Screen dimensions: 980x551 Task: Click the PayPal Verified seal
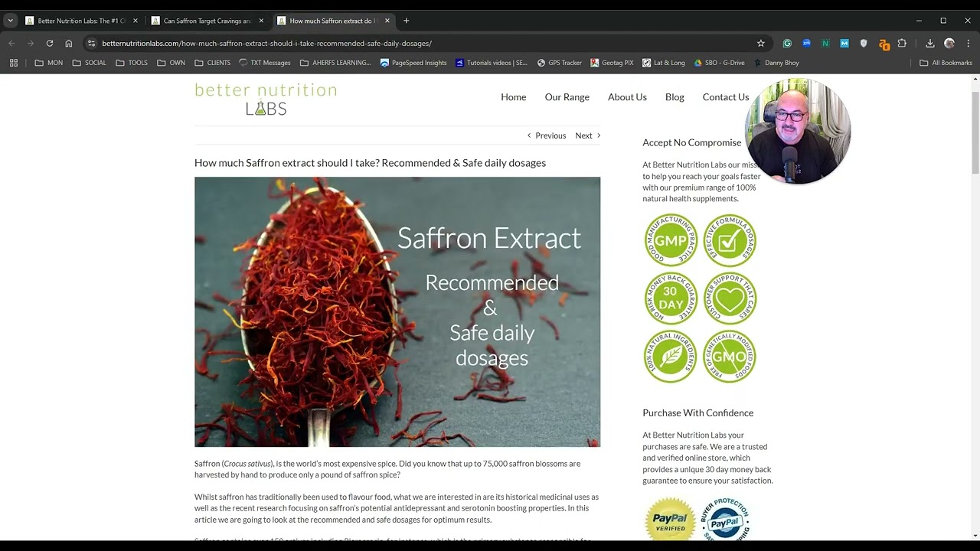click(671, 520)
